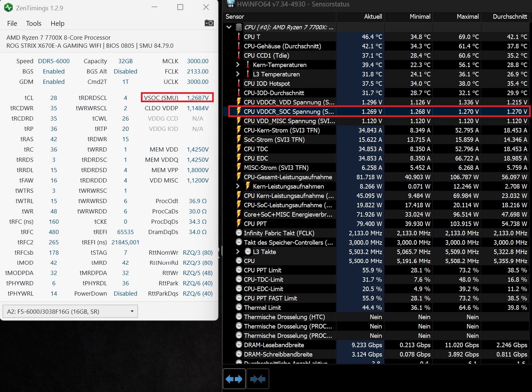
Task: Click the thermometer icon of CPU CCD1 (Tdie)
Action: coord(239,55)
